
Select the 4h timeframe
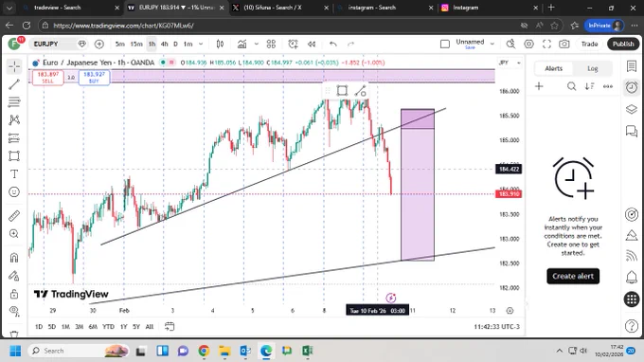pyautogui.click(x=164, y=44)
